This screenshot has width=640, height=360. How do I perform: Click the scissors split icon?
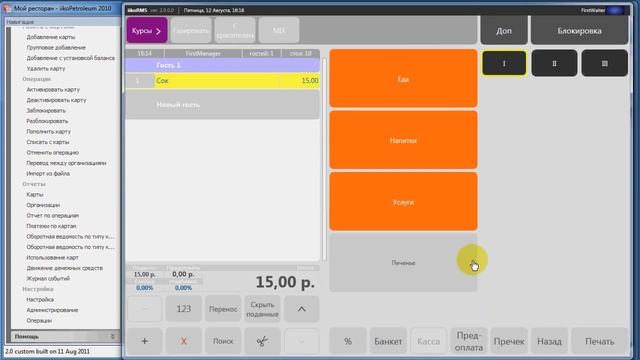[262, 341]
